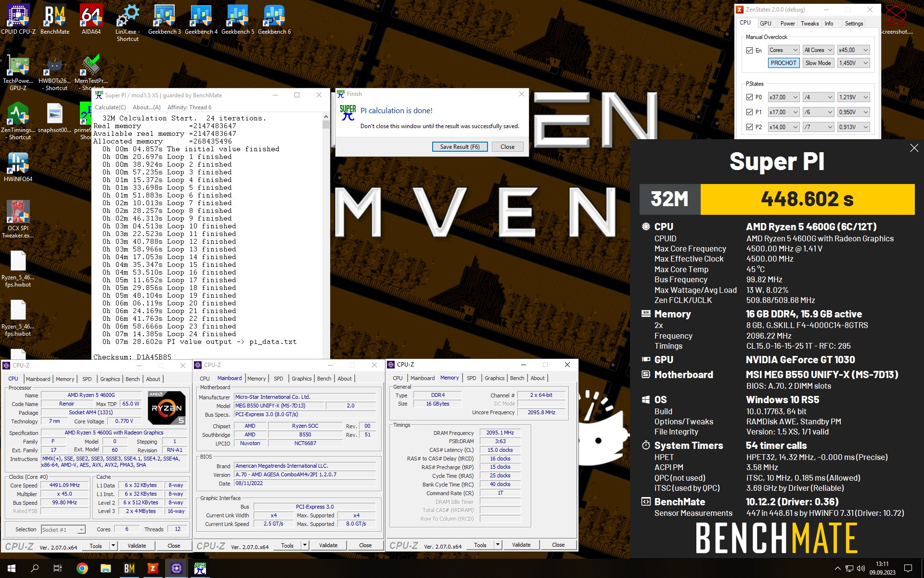Viewport: 924px width, 578px height.
Task: Open Task View on taskbar
Action: 58,568
